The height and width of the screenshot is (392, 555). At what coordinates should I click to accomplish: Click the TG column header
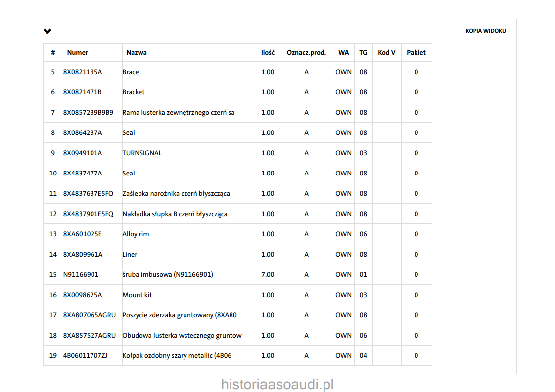[x=363, y=52]
